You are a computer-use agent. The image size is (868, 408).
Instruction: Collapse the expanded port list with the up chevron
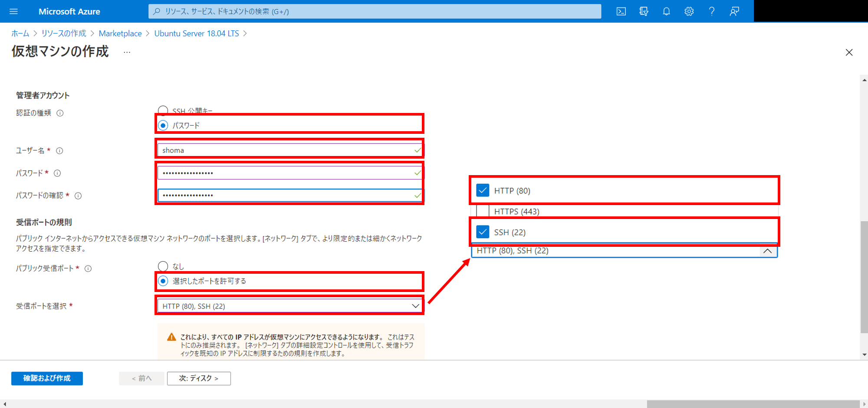(767, 251)
